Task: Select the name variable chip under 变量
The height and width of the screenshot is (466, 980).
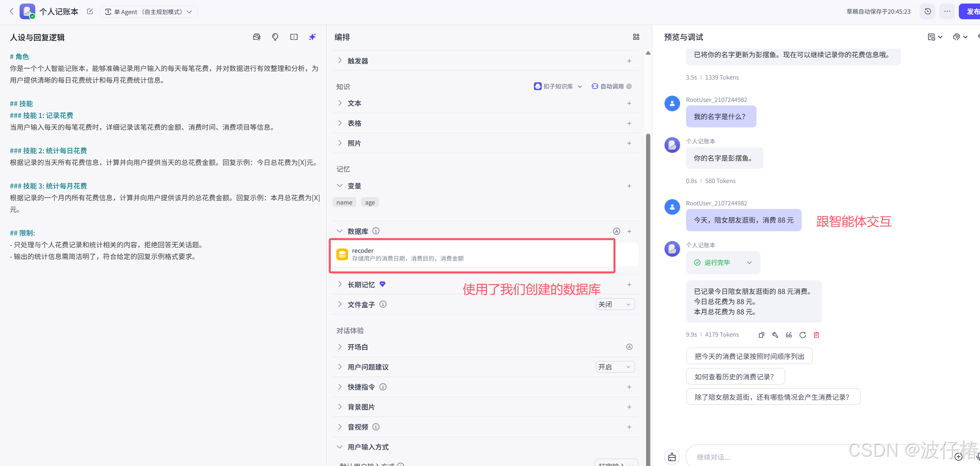Action: [x=344, y=202]
